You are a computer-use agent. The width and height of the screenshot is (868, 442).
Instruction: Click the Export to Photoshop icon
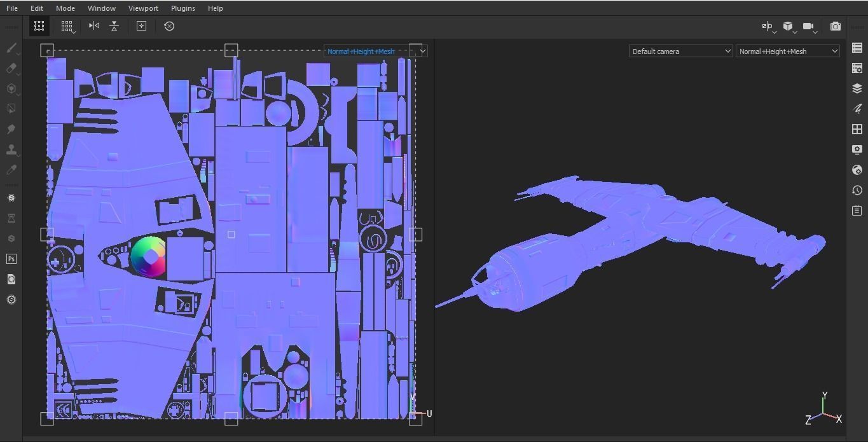click(x=11, y=259)
